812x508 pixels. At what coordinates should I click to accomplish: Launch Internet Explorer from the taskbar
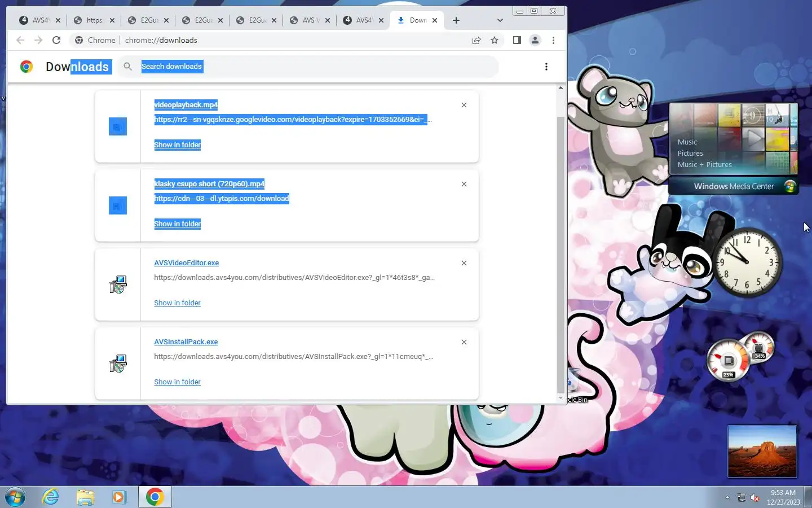click(51, 497)
